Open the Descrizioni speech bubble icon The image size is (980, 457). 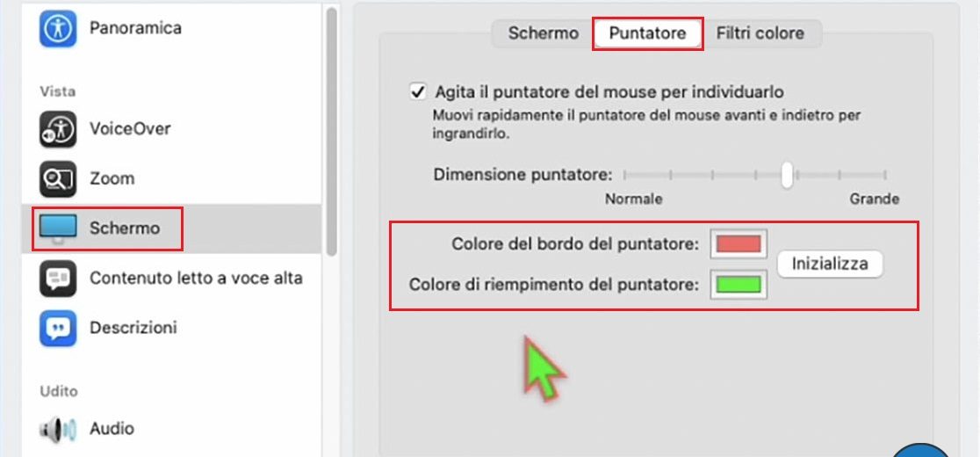(58, 328)
